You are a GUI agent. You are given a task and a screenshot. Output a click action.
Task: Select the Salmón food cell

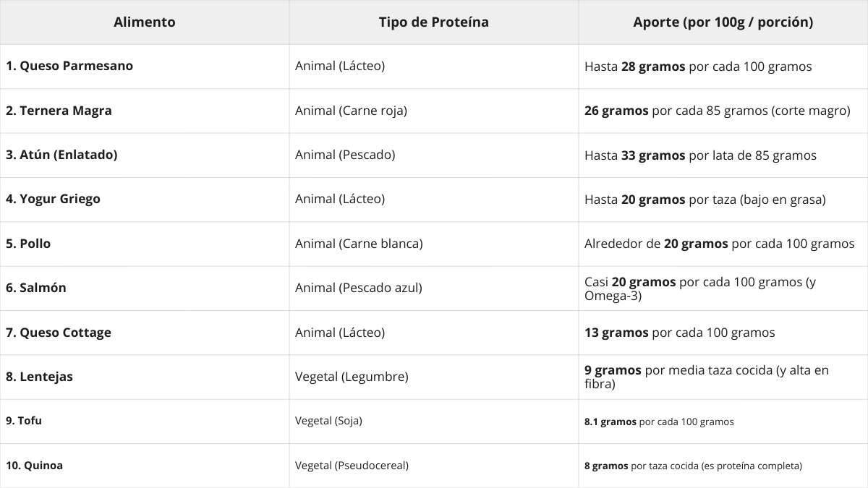(36, 288)
